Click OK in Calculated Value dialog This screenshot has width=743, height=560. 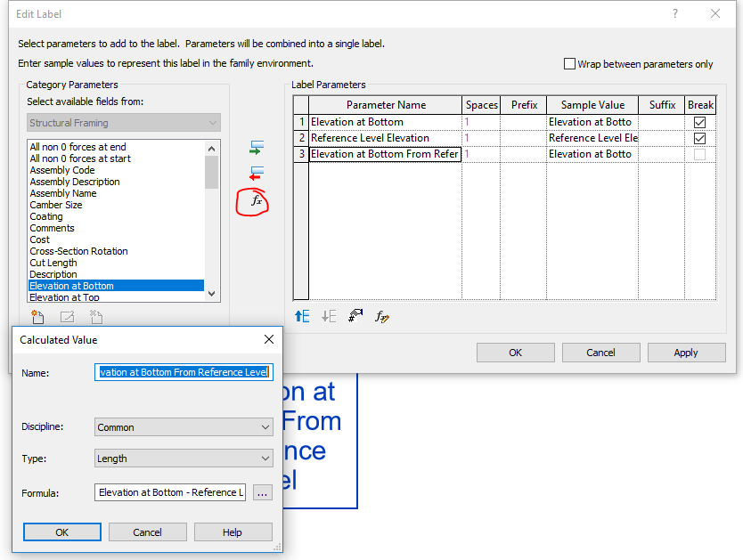coord(62,532)
